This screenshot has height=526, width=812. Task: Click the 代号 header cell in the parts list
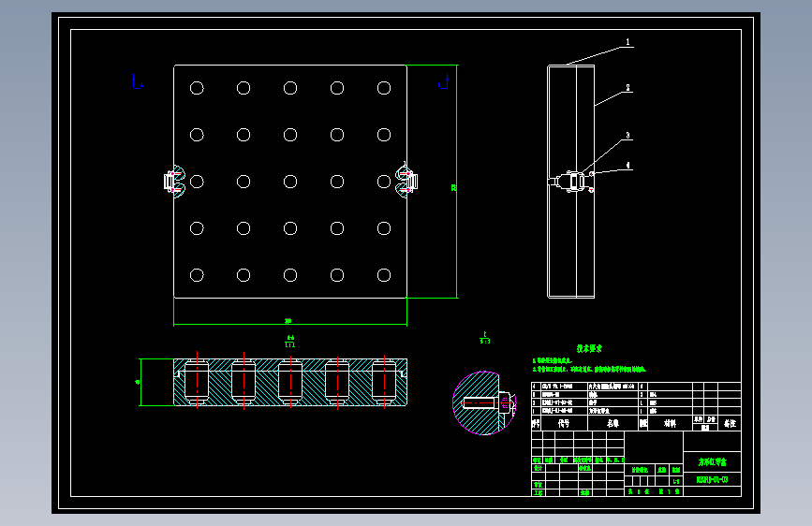[x=564, y=423]
